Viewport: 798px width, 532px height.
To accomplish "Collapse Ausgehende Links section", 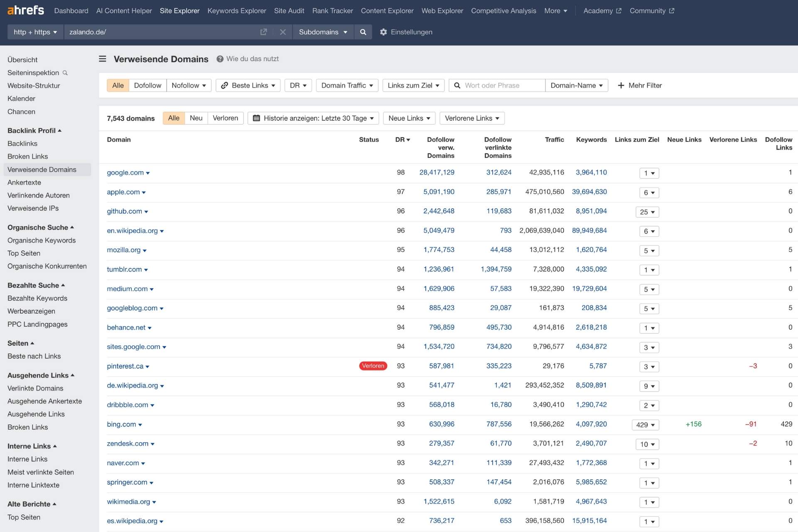I will (41, 375).
